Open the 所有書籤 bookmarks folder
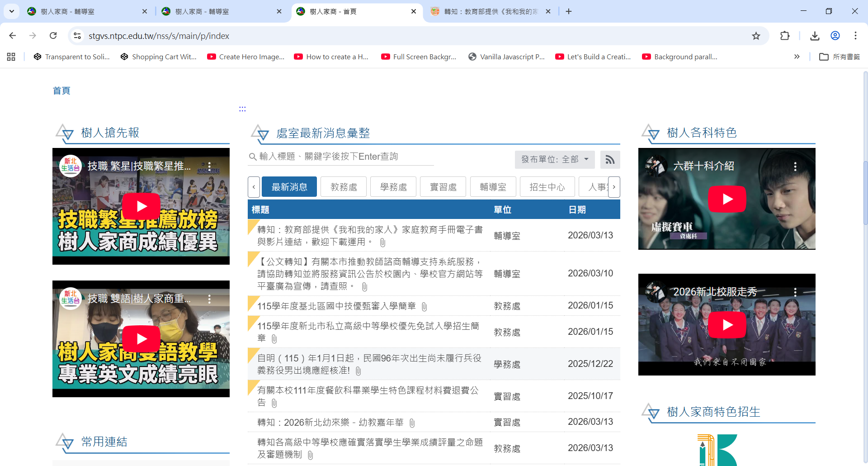868x466 pixels. tap(840, 57)
